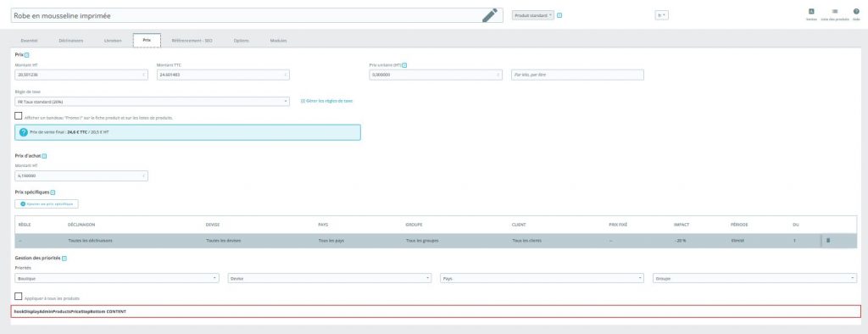This screenshot has width=868, height=334.
Task: Open the 'fr' language dropdown
Action: coord(661,15)
